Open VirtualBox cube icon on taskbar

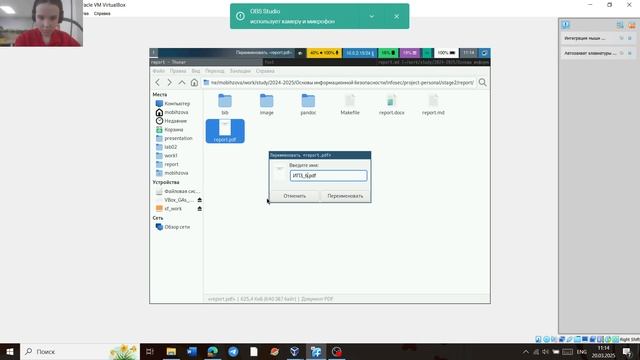click(295, 351)
